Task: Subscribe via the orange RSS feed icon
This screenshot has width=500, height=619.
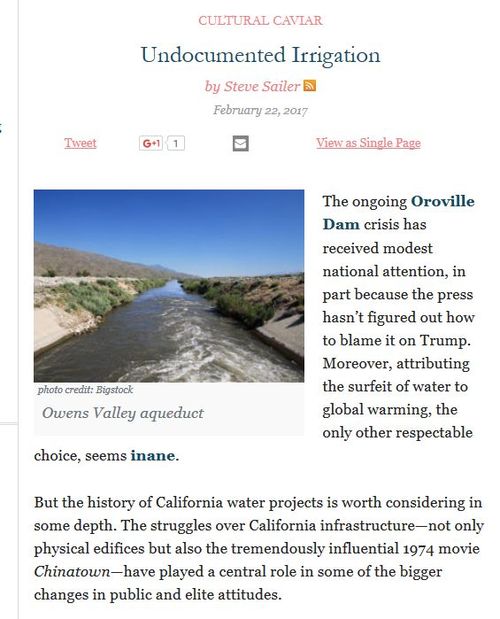Action: 309,86
